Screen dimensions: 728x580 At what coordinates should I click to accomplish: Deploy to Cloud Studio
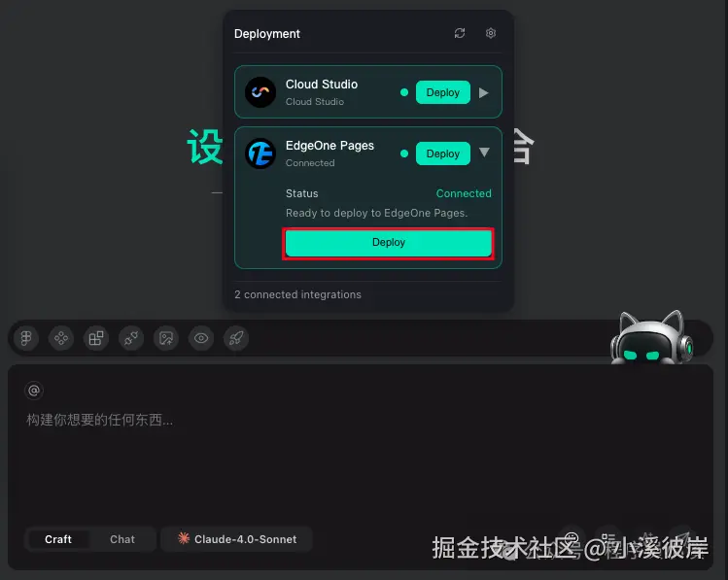pos(443,92)
